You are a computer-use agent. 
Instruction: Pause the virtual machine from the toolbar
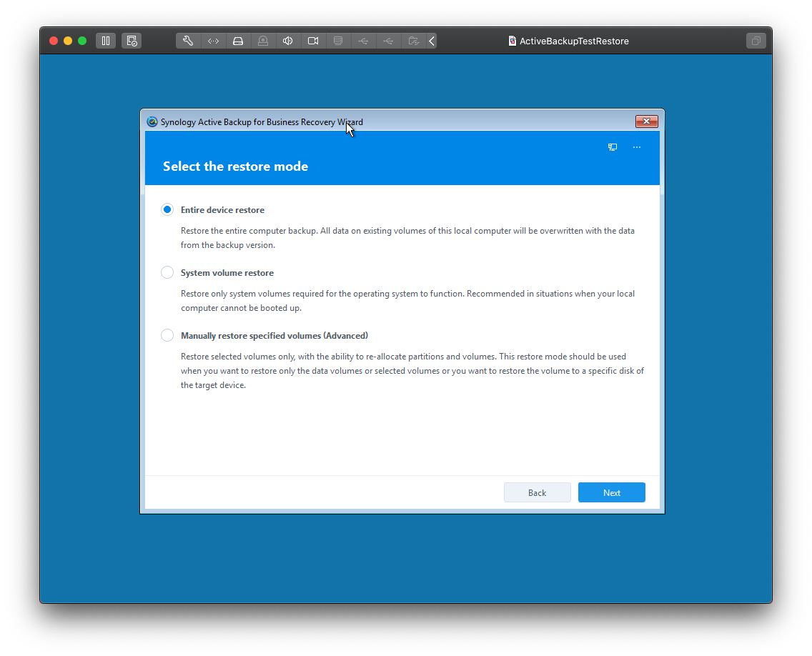[106, 41]
